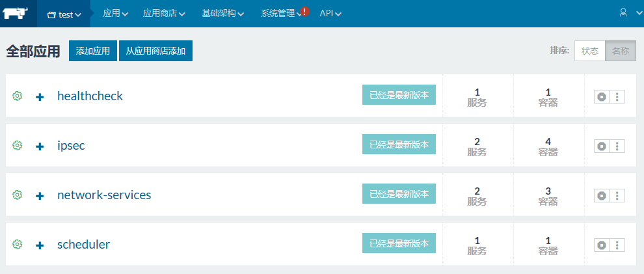Expand the scheduler stack
This screenshot has width=644, height=274.
(40, 245)
